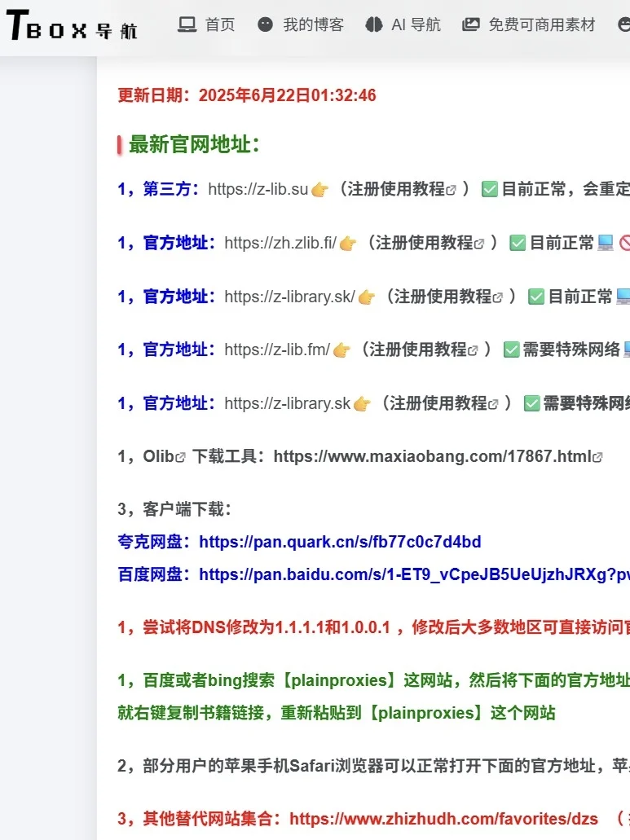Click the brain icon beside AI 导航
630x840 pixels.
[373, 24]
